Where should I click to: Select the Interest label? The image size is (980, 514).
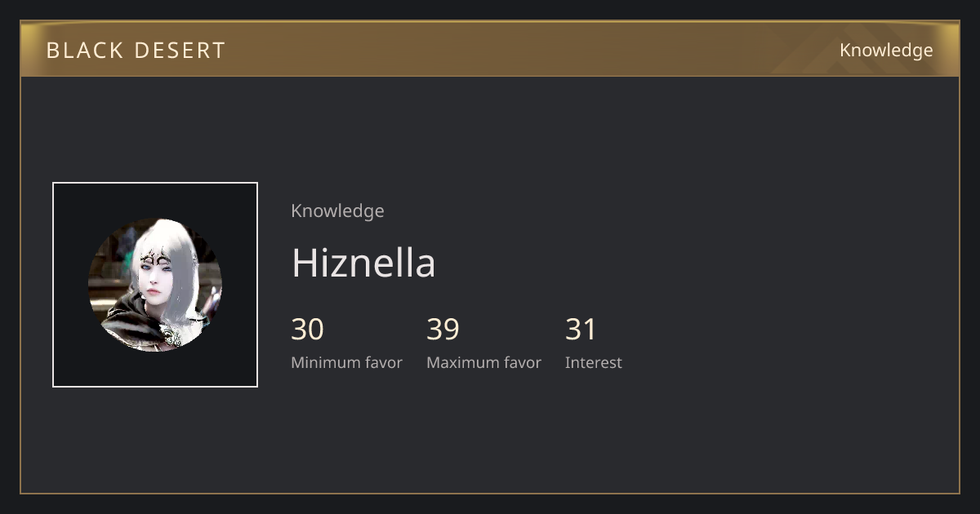[x=594, y=362]
